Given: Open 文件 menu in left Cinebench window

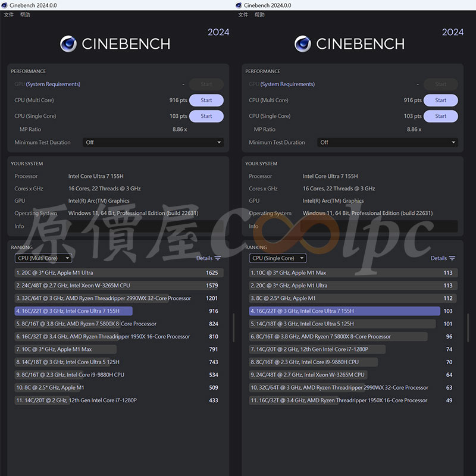Looking at the screenshot, I should click(x=8, y=14).
